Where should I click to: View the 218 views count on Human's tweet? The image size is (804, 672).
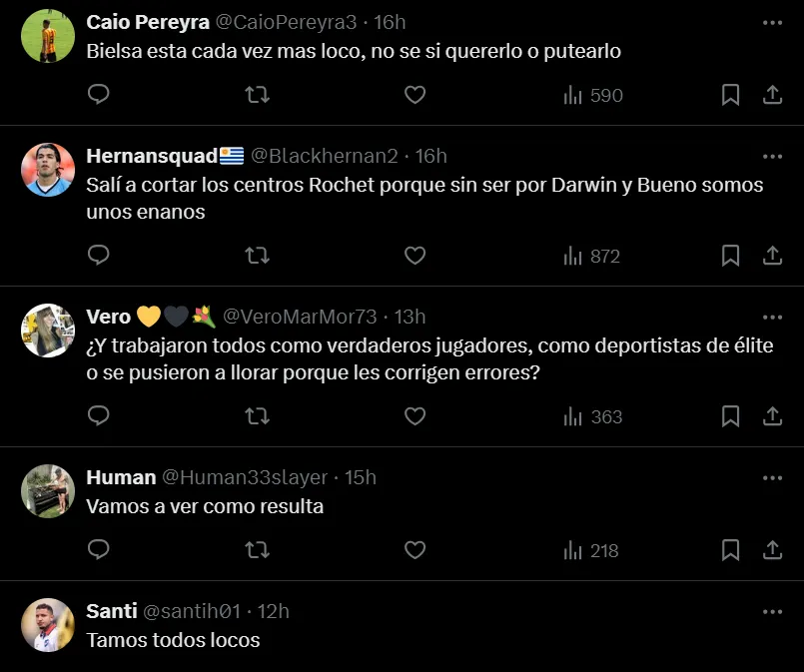[593, 551]
